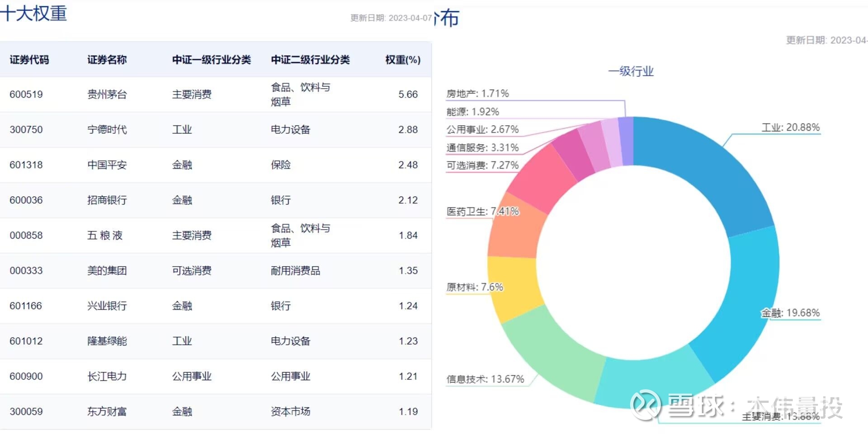Click the 金融: 19.68% chart label
This screenshot has height=434, width=868.
791,313
